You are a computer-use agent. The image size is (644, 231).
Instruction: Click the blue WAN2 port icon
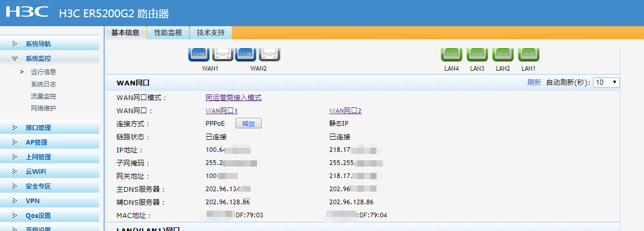point(245,53)
